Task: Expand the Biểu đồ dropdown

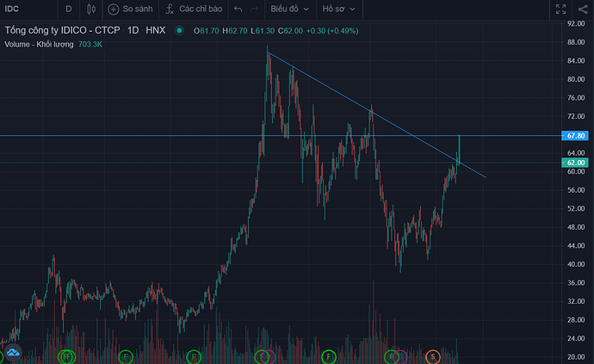Action: [289, 9]
